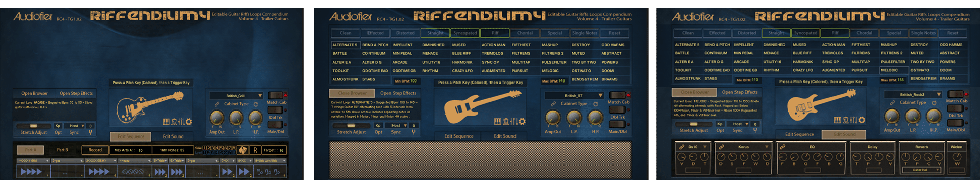Click the refresh icon beside British_Rock3 Cabinet Type
Viewport: 980px width, 192px height.
tap(934, 103)
